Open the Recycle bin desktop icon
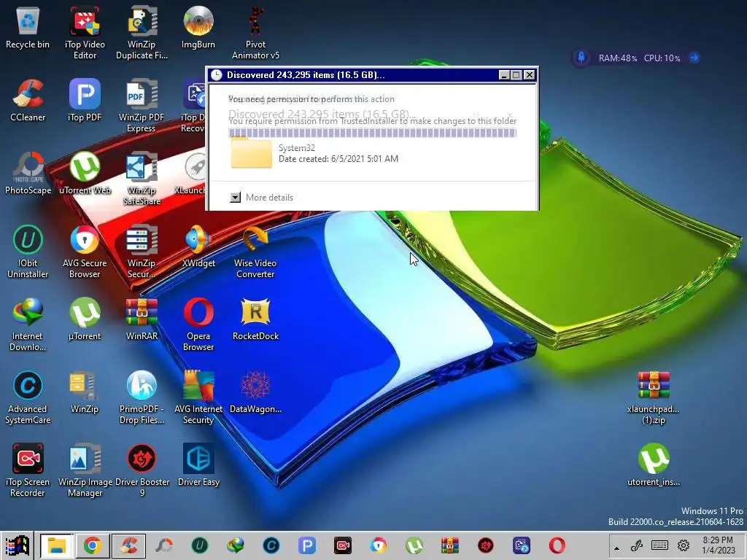747x560 pixels. 28,28
